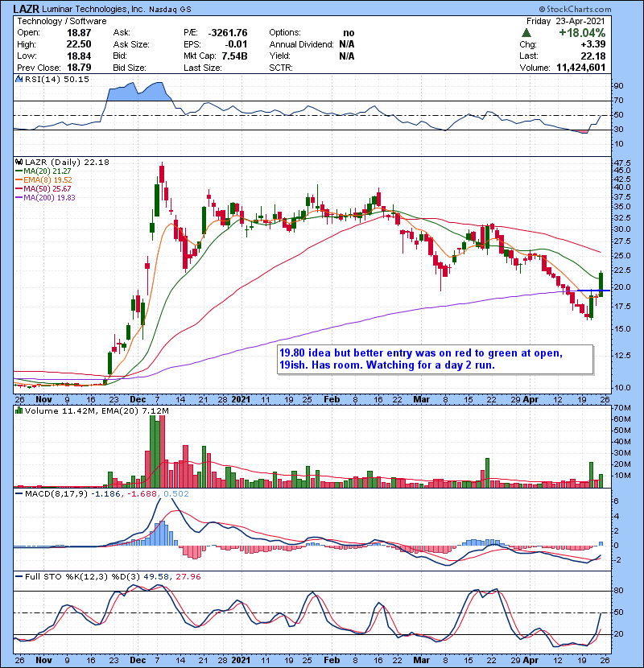Click the 10M label on the volume axis
Screen dimensions: 644x668
(x=622, y=476)
